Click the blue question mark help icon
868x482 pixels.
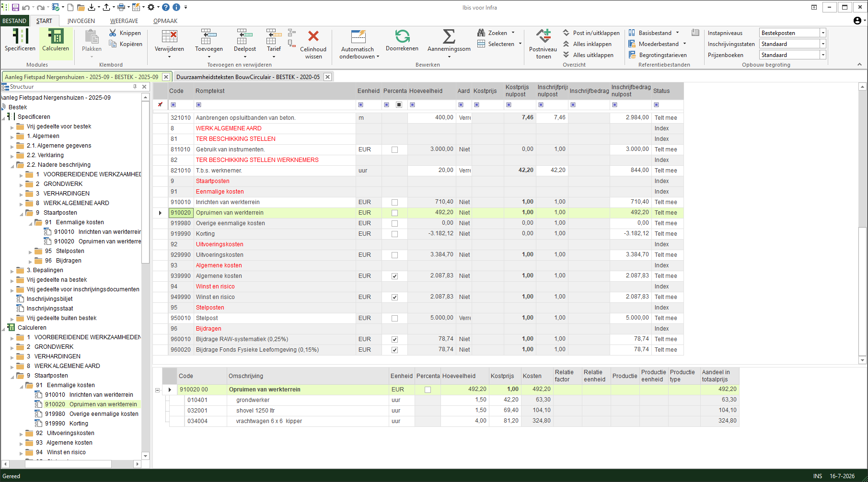[165, 7]
